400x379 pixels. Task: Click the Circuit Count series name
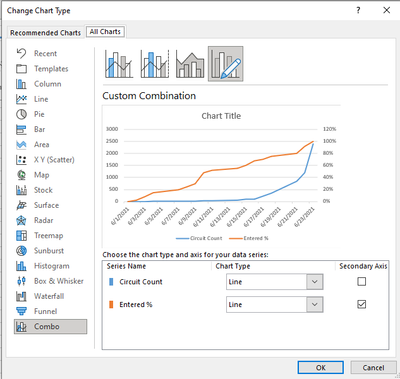(x=141, y=282)
